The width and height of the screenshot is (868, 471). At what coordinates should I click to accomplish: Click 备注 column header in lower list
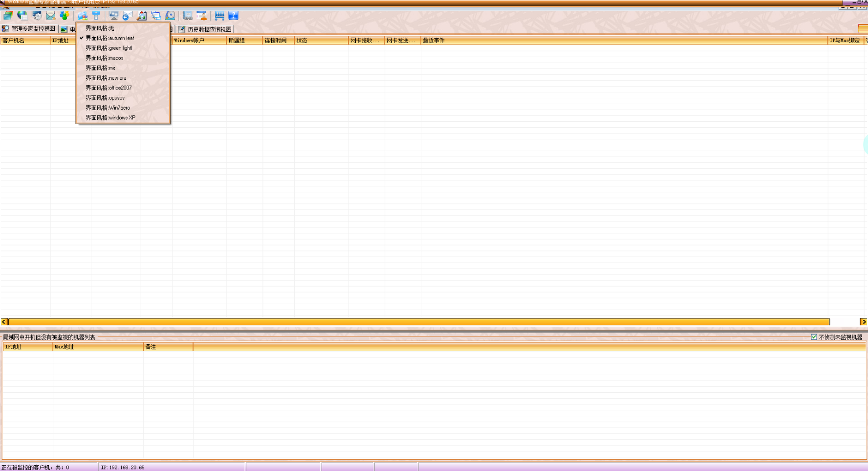pyautogui.click(x=168, y=347)
